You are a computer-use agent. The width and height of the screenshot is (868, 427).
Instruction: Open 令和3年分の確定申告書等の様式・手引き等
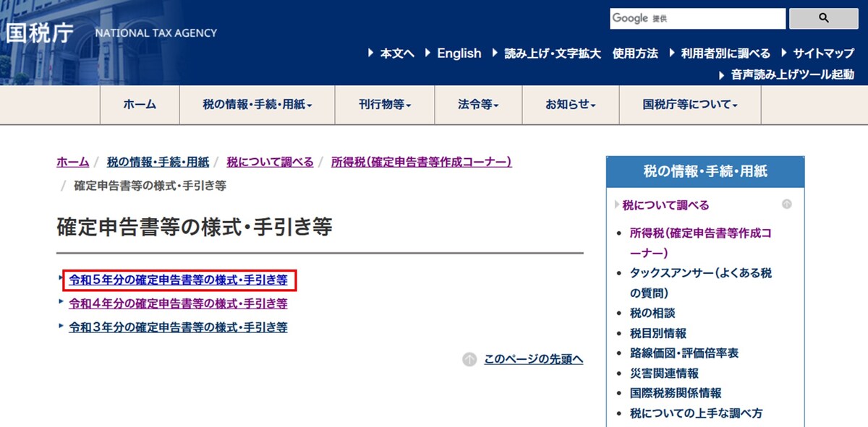178,327
